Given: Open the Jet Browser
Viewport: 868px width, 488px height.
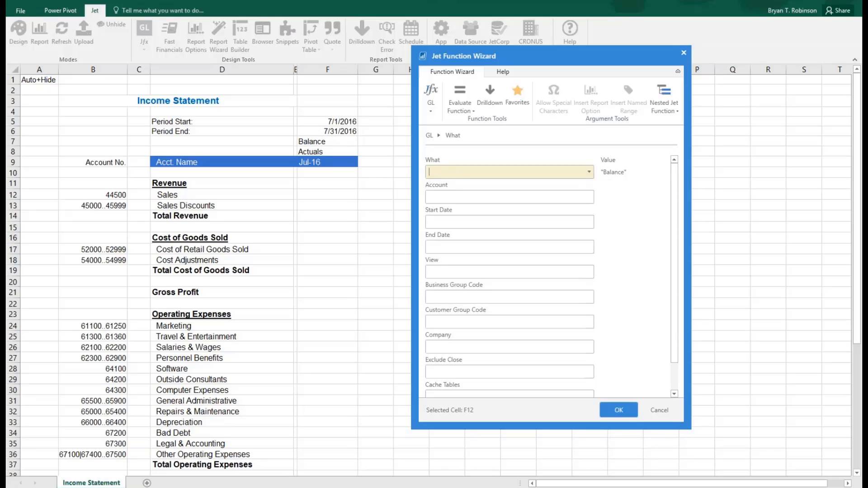Looking at the screenshot, I should (x=262, y=32).
